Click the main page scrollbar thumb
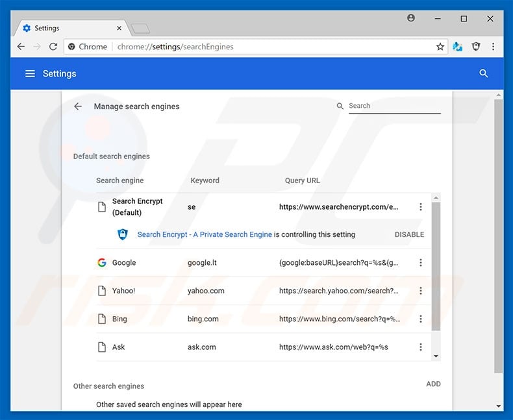 click(x=498, y=236)
